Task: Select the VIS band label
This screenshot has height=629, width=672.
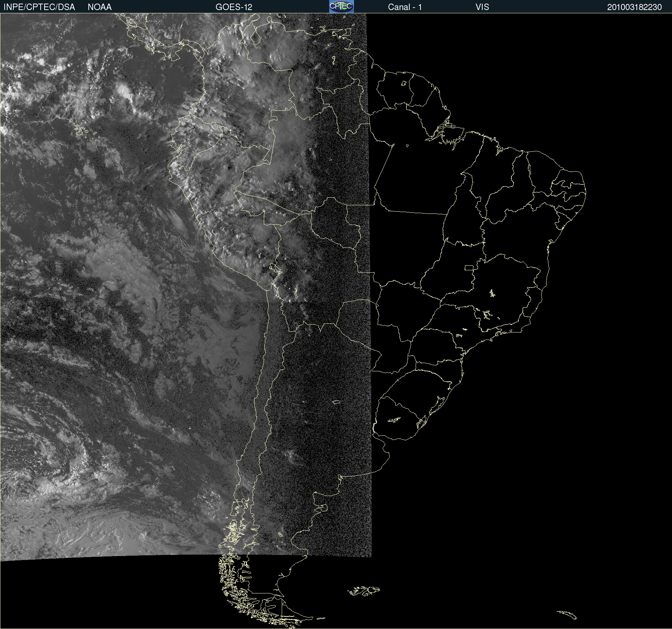Action: 482,7
